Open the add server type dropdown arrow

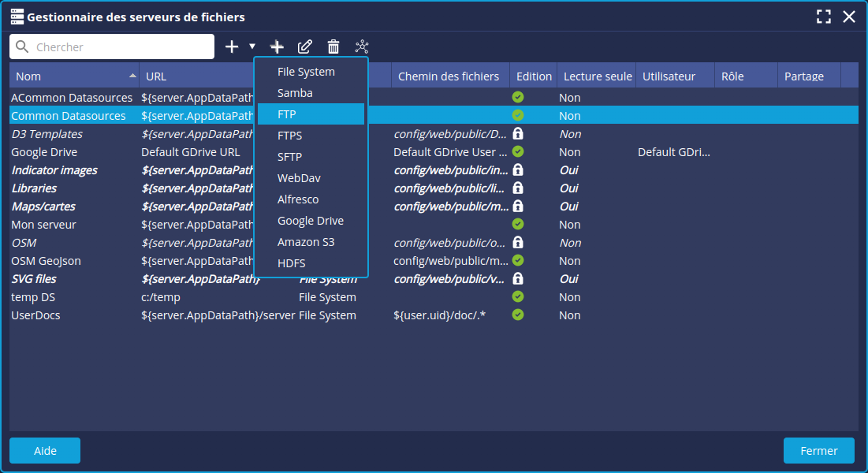coord(252,47)
